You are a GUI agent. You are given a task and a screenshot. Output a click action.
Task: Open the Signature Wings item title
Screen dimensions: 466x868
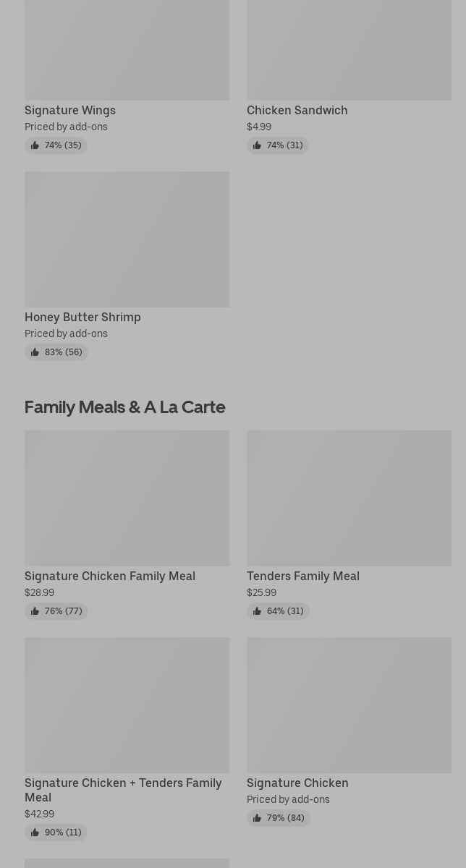point(70,110)
